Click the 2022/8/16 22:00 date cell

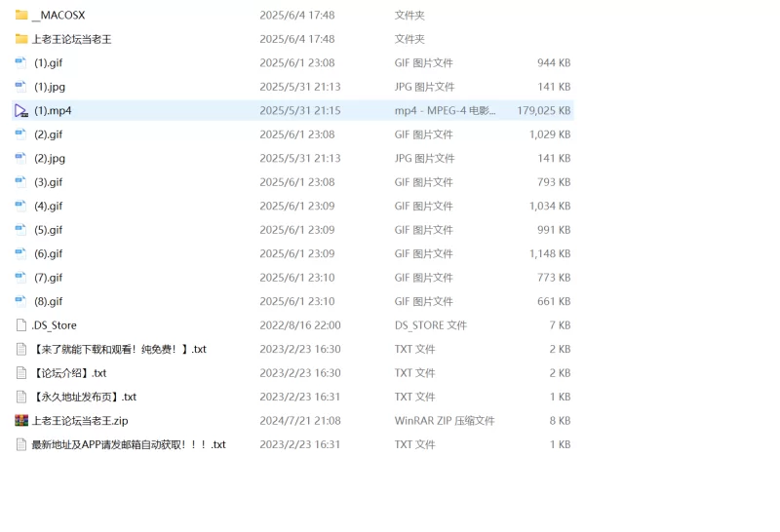coord(300,325)
